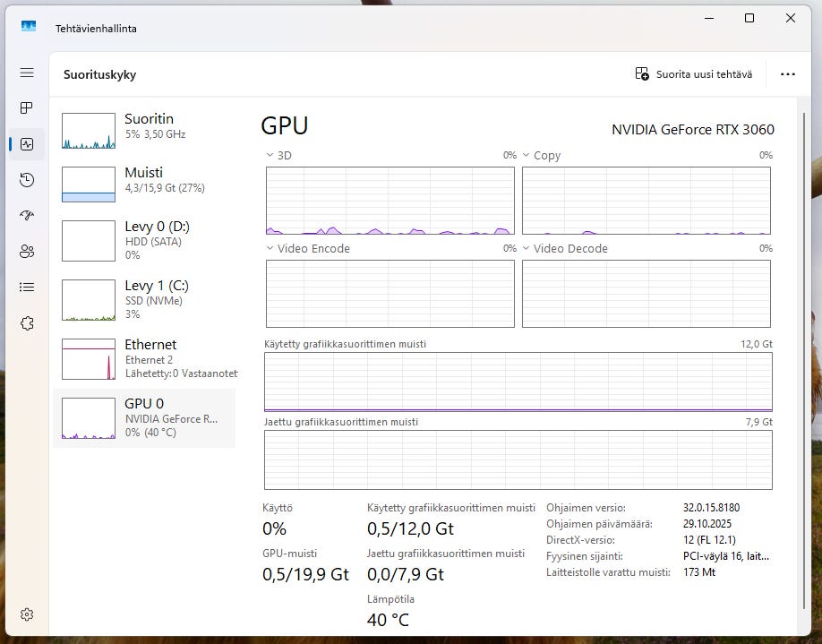Open Task Manager settings gear
This screenshot has width=822, height=644.
[x=27, y=614]
